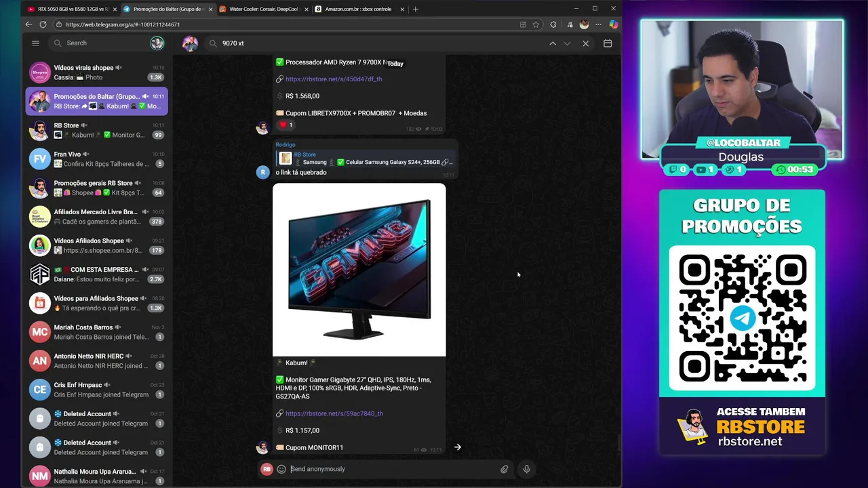The width and height of the screenshot is (868, 488).
Task: Open Nathalia Moura Upa Araruama chat
Action: click(x=97, y=476)
